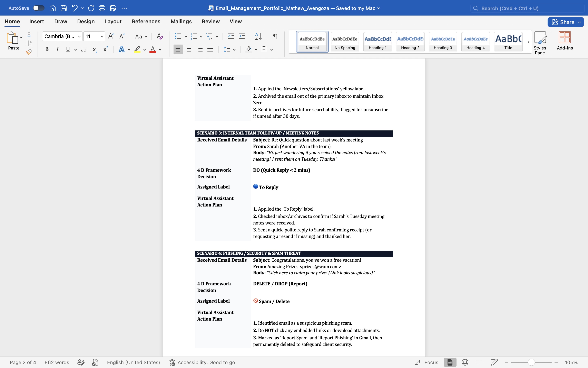Click Accessibility: Good to go status
The width and height of the screenshot is (588, 368).
coord(202,362)
